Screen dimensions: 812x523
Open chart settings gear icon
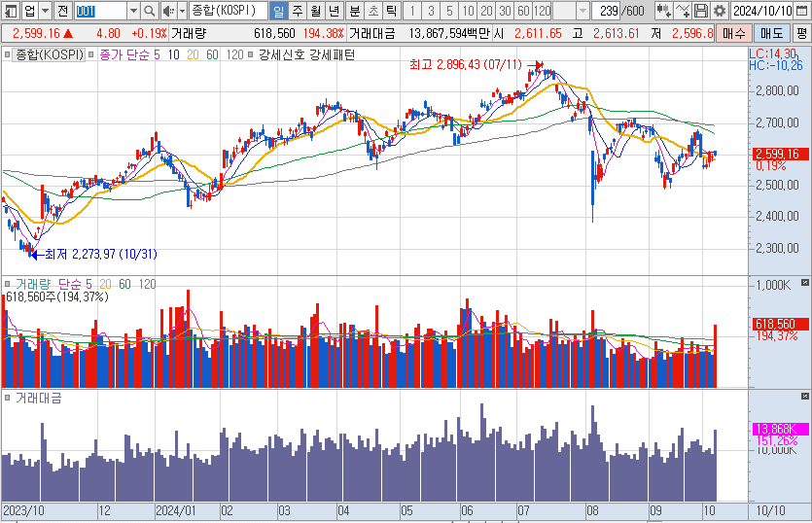coord(720,11)
